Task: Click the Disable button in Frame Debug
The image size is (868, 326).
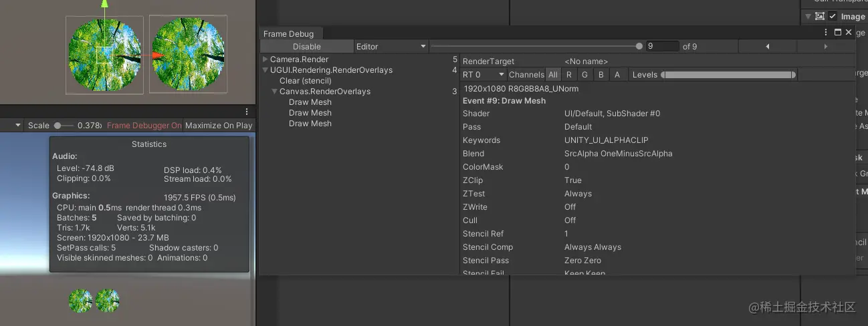Action: (306, 46)
